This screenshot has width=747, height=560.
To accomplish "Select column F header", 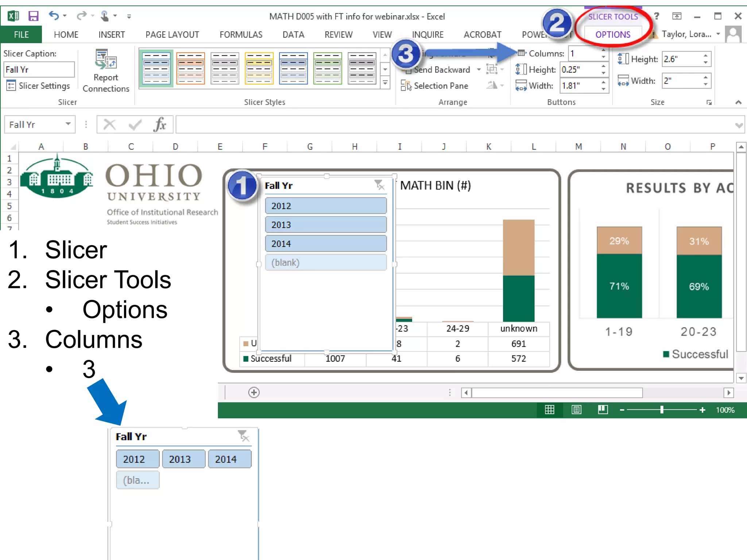I will [265, 147].
